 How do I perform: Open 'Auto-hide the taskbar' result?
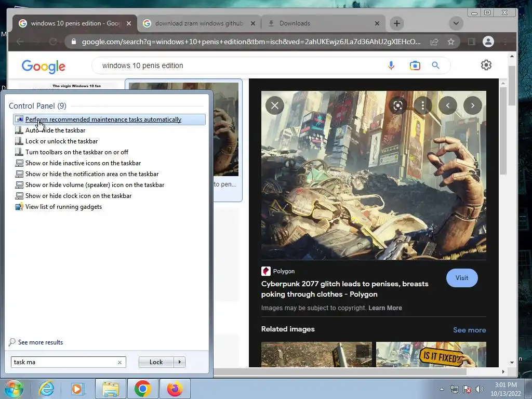[55, 130]
